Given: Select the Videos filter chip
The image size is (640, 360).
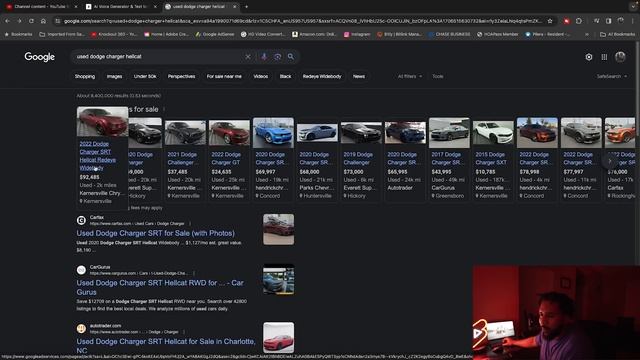Looking at the screenshot, I should (261, 76).
